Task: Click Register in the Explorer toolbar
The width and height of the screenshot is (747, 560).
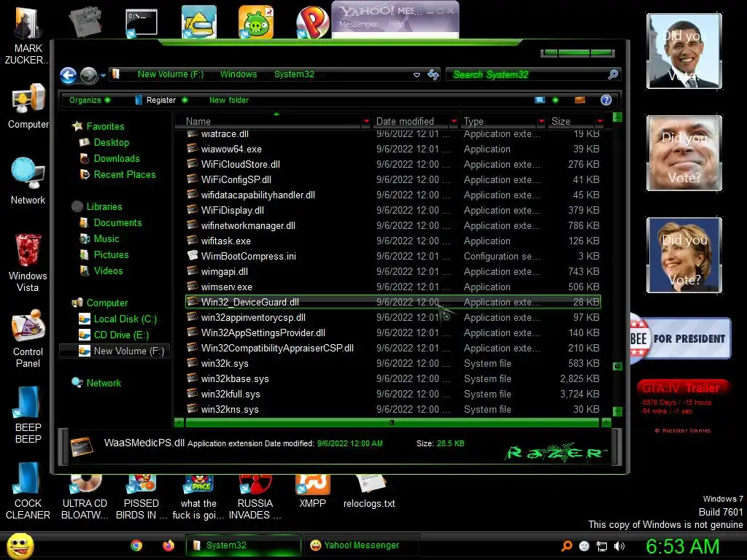Action: click(x=161, y=100)
